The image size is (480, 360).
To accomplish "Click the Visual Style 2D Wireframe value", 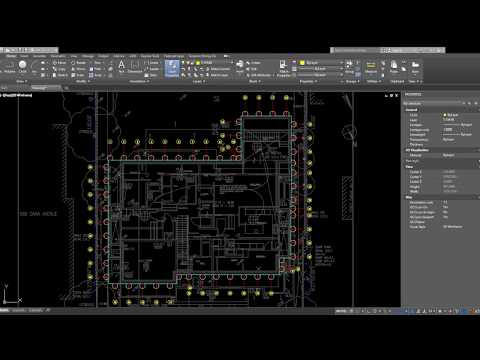I will pos(452,227).
